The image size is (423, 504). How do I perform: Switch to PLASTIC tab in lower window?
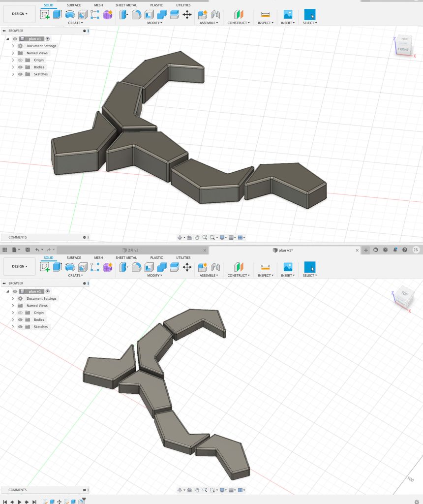[156, 258]
